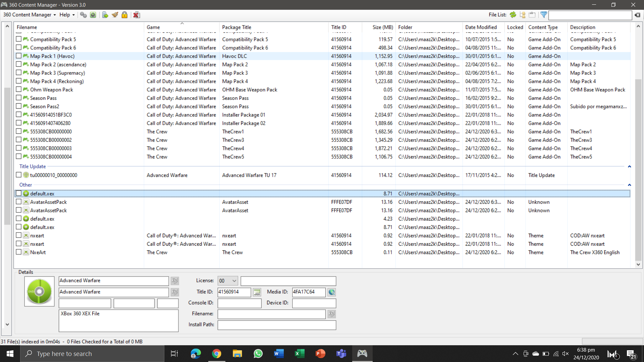Click the file list vertical scrollbar thumb

[x=638, y=169]
